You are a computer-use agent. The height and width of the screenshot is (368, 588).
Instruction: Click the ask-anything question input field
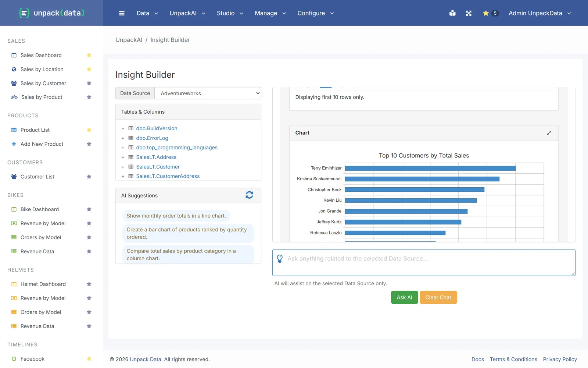click(x=424, y=263)
